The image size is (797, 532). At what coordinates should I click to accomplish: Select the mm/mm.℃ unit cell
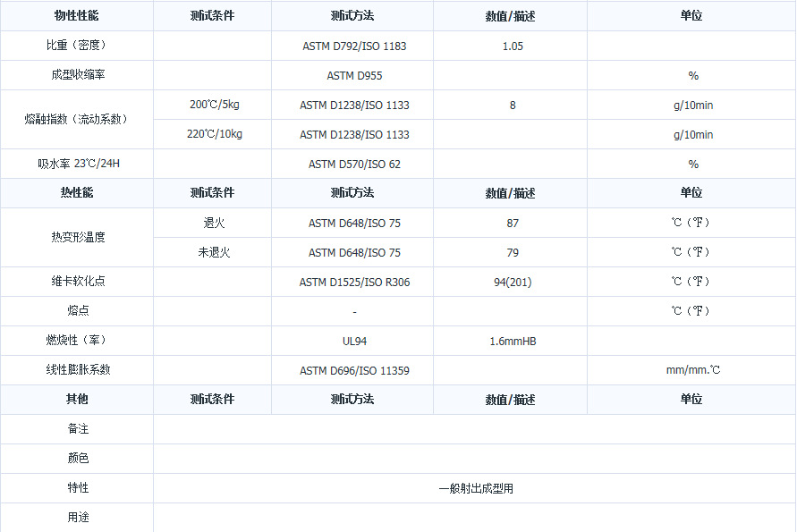692,371
